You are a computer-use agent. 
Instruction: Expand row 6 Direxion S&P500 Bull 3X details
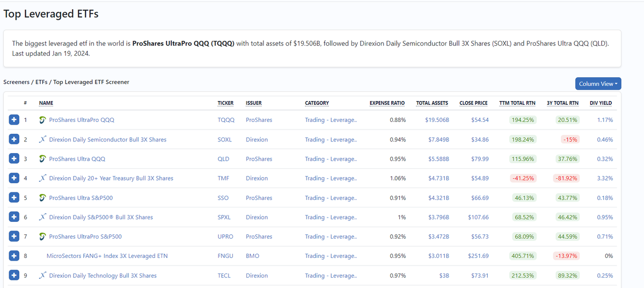[14, 217]
